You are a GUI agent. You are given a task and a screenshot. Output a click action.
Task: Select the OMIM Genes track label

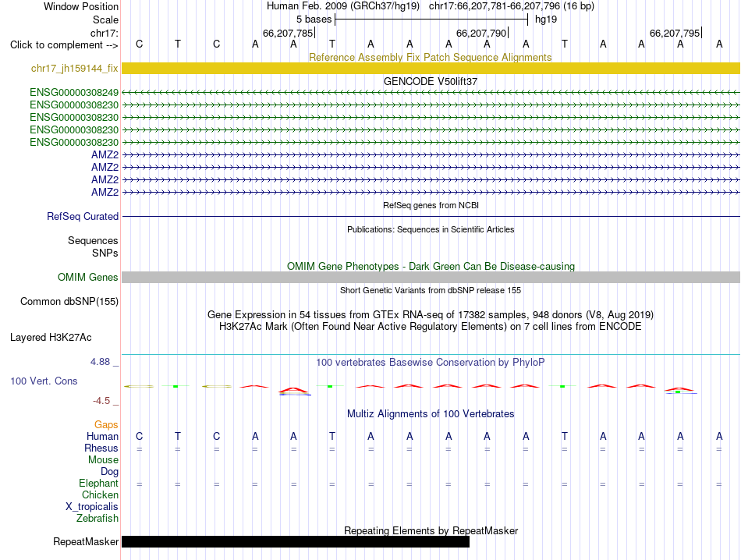[88, 278]
